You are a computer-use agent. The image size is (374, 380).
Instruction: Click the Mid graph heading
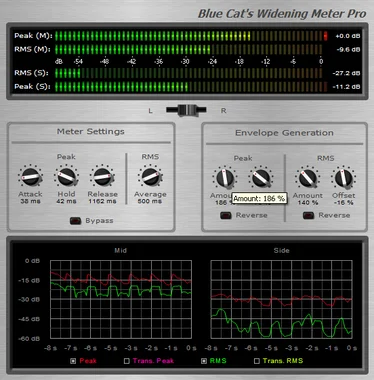coord(121,250)
